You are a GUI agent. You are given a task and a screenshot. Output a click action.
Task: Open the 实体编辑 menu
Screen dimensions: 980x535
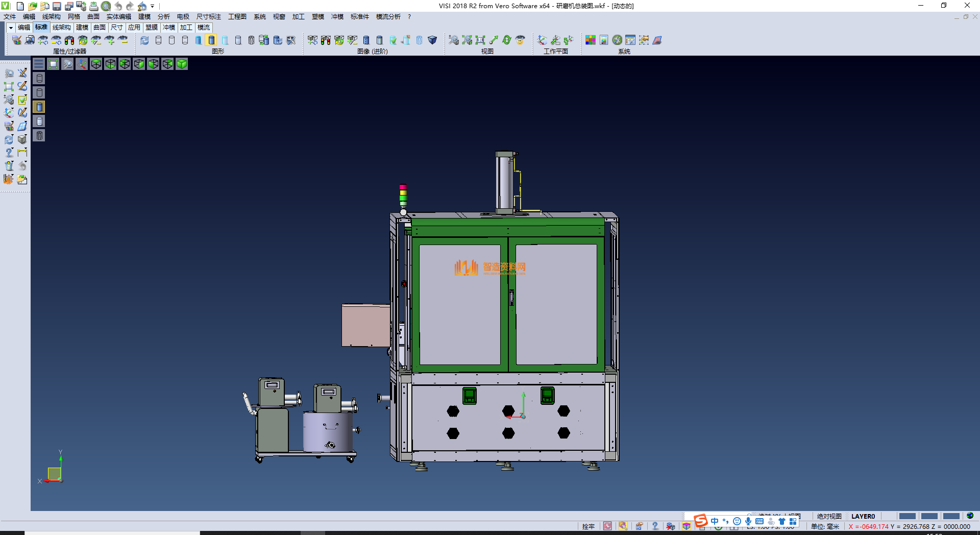(x=118, y=17)
